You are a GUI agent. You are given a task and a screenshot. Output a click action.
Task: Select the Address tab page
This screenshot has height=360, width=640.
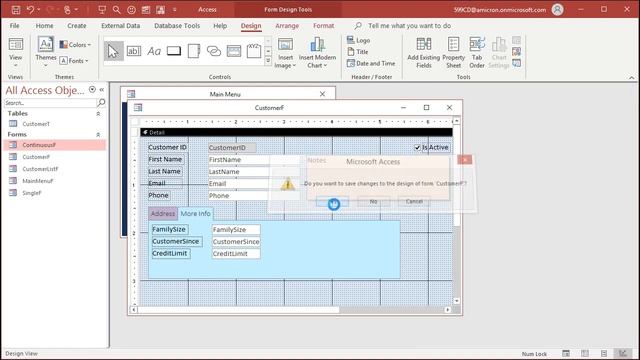162,213
